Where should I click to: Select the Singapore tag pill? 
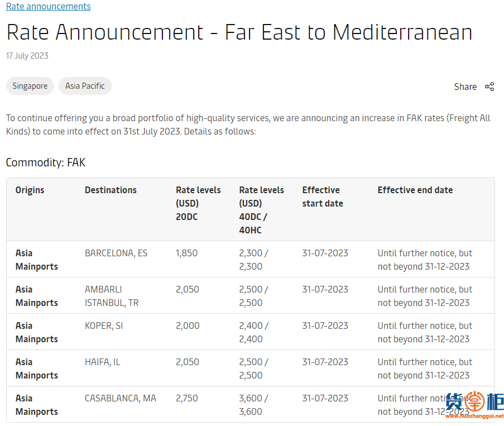click(30, 86)
